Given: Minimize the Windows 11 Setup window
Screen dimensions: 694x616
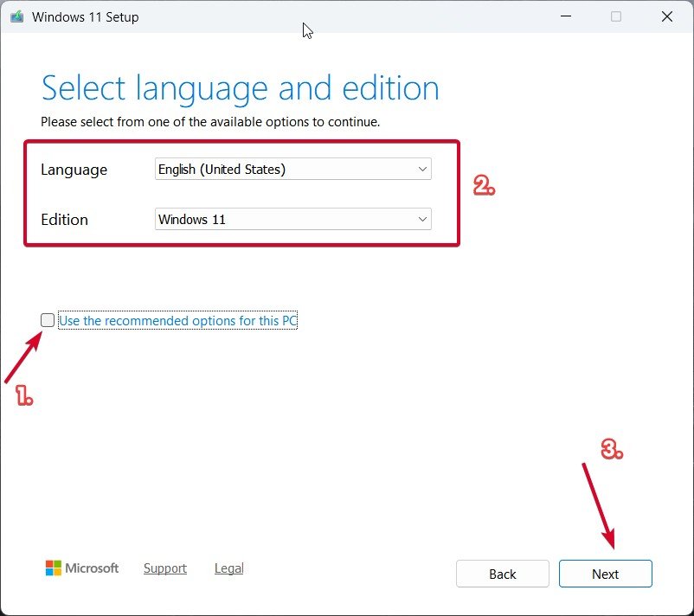Looking at the screenshot, I should click(x=566, y=16).
